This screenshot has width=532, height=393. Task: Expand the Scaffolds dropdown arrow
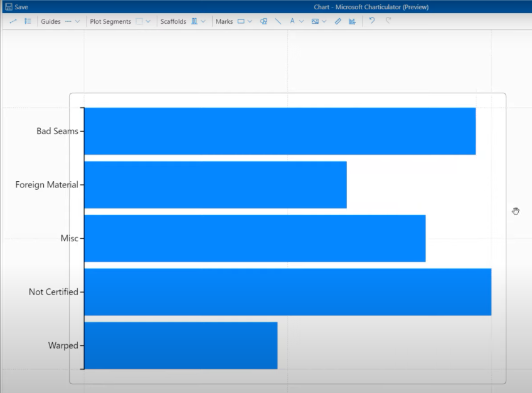(x=203, y=21)
